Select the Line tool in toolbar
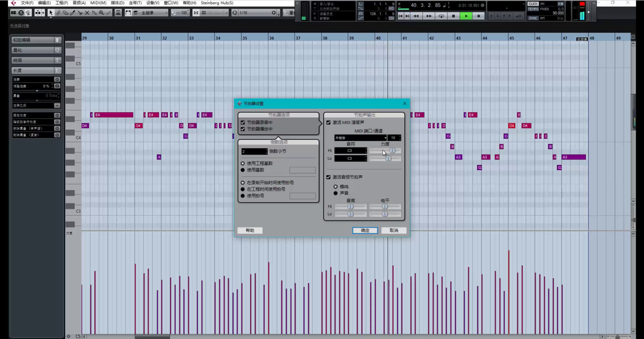Screen dimensions: 644x339 109,13
